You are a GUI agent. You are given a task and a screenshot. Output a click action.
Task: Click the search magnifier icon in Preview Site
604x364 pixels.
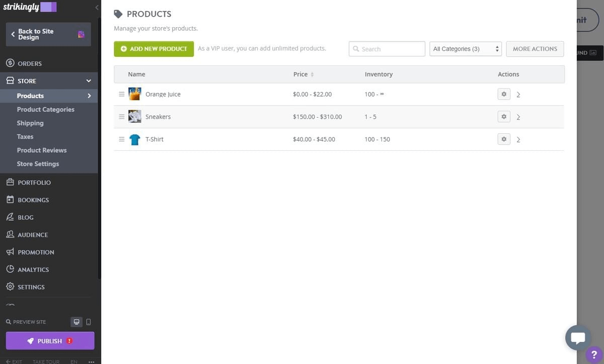click(9, 322)
